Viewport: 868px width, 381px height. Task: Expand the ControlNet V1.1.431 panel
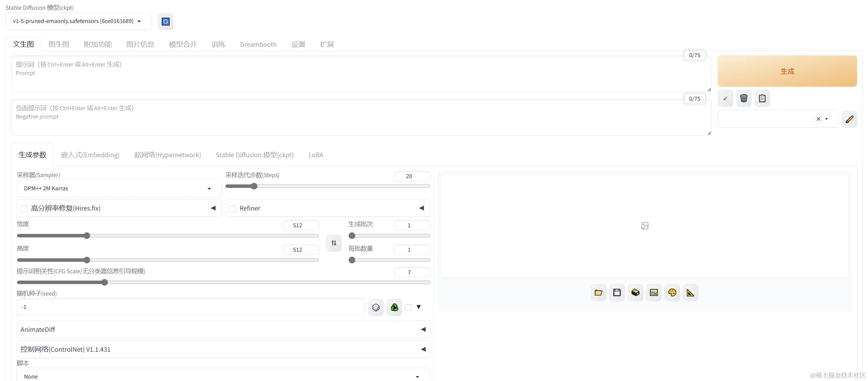pyautogui.click(x=223, y=349)
